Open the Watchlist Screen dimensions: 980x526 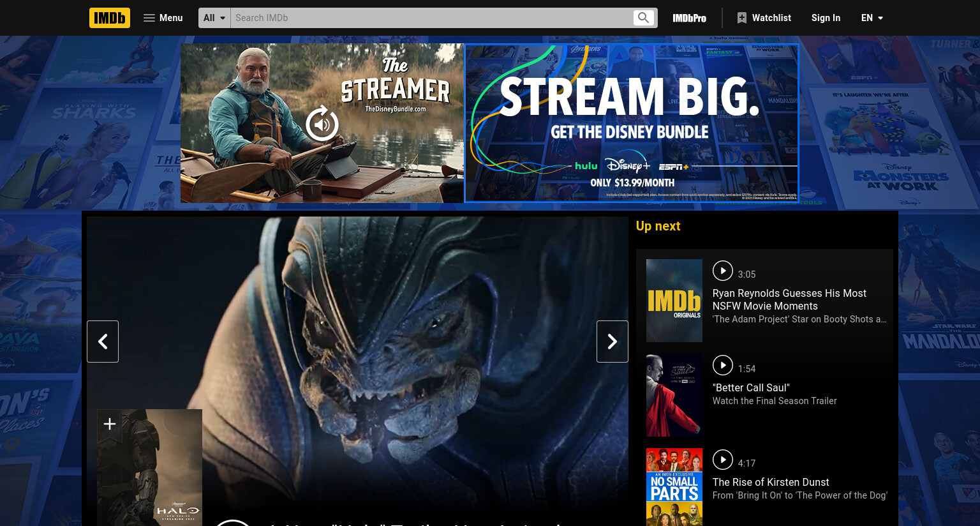pos(764,18)
